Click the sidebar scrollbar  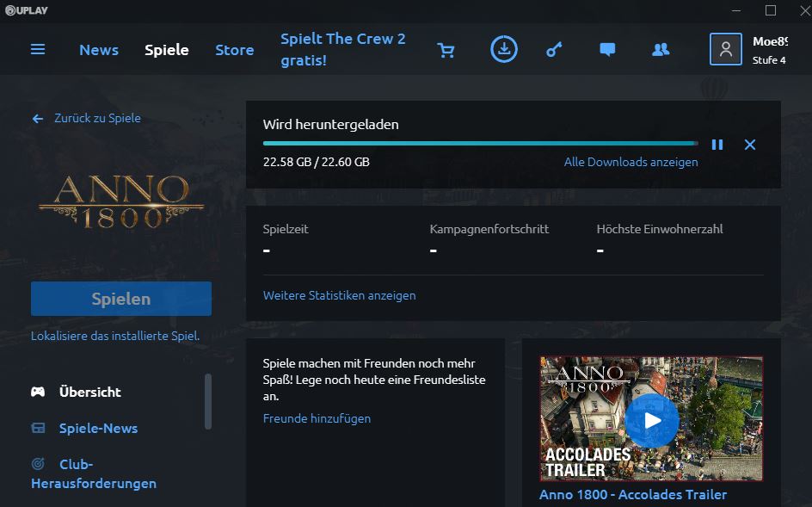208,402
